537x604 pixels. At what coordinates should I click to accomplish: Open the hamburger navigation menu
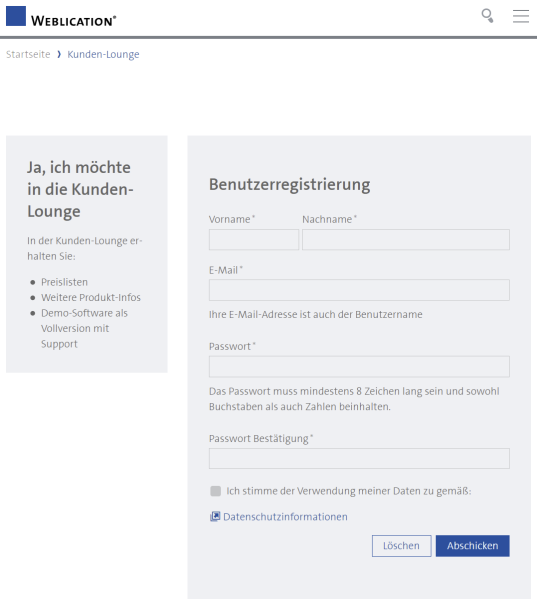click(521, 16)
